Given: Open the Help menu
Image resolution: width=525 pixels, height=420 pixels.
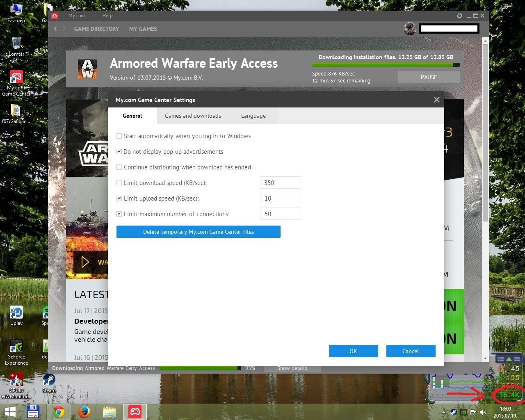Looking at the screenshot, I should pyautogui.click(x=107, y=16).
